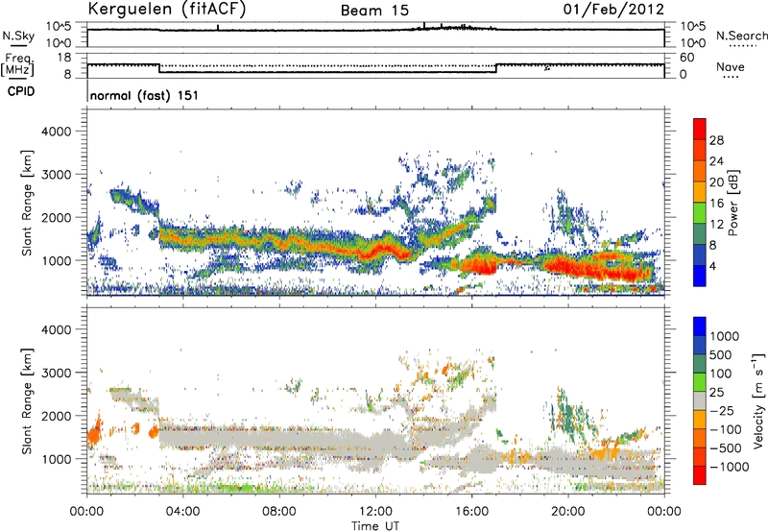Screen dimensions: 768x532
Task: Click the 'Time UT' axis title
Action: 375,526
